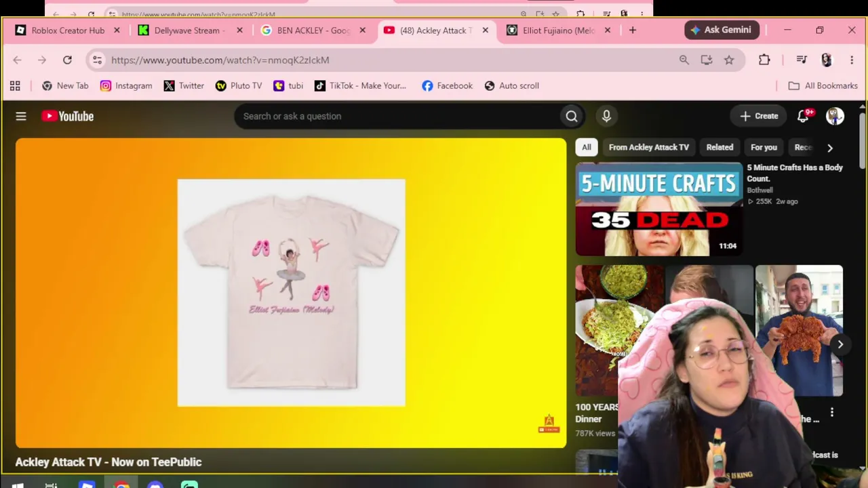Image resolution: width=868 pixels, height=488 pixels.
Task: Click the Chrome address bar URL
Action: pyautogui.click(x=220, y=60)
